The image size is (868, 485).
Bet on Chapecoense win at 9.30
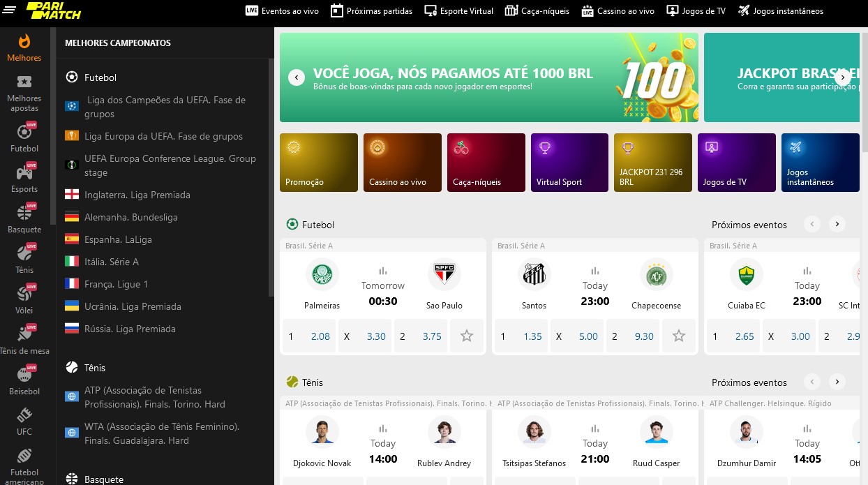pyautogui.click(x=633, y=336)
